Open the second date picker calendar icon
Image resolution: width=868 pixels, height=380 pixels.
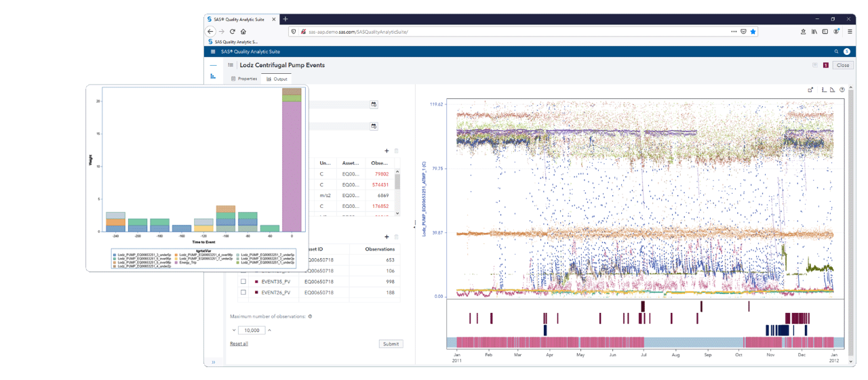[374, 126]
